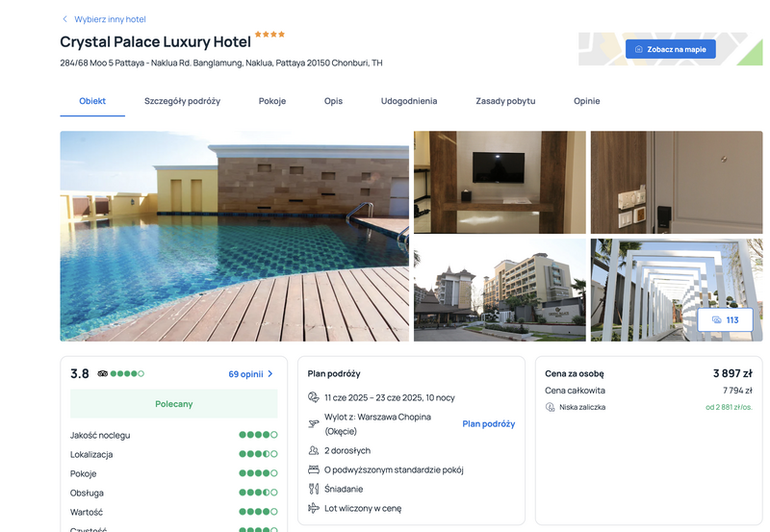The height and width of the screenshot is (532, 770).
Task: Open the Udogodnienia tab
Action: tap(409, 101)
